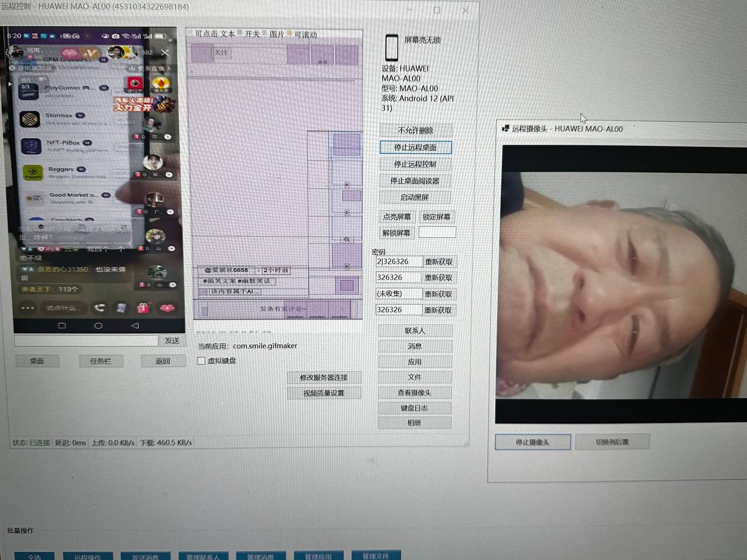Open 管理文件 in the bottom blue bar
The width and height of the screenshot is (747, 560).
tap(376, 556)
